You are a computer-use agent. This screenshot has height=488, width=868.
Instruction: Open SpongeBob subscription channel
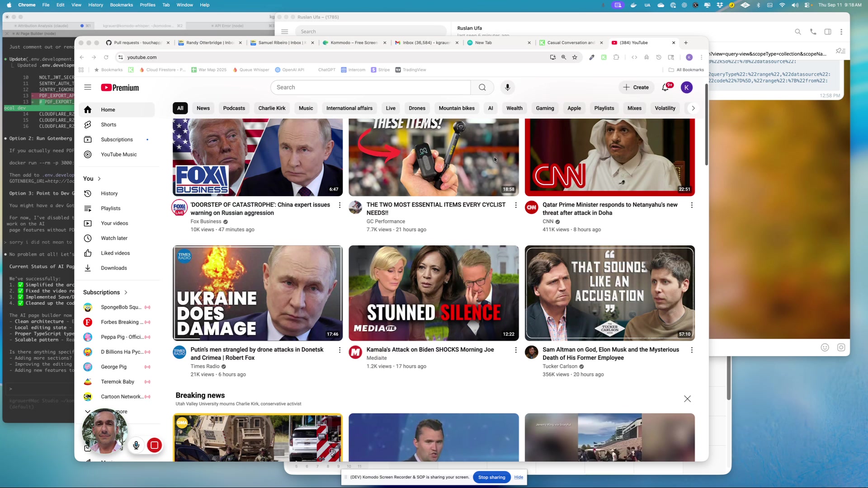117,307
